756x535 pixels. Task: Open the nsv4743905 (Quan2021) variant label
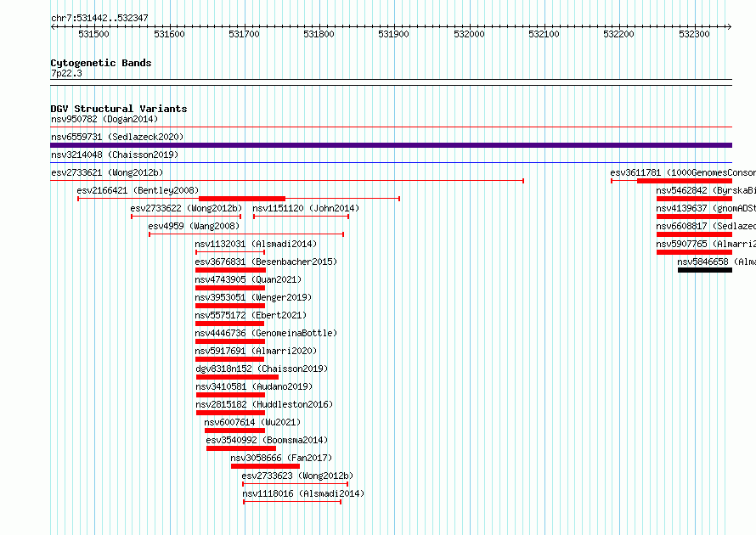[x=248, y=279]
